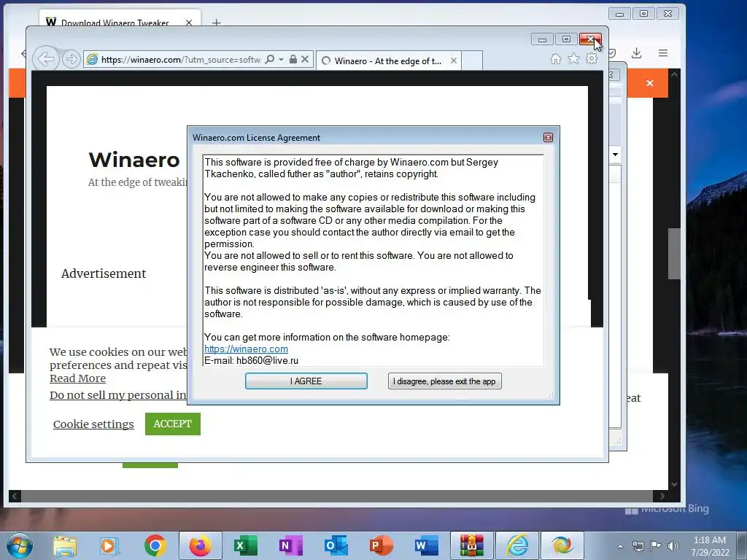Open the Firefox downloads arrow icon

(636, 52)
